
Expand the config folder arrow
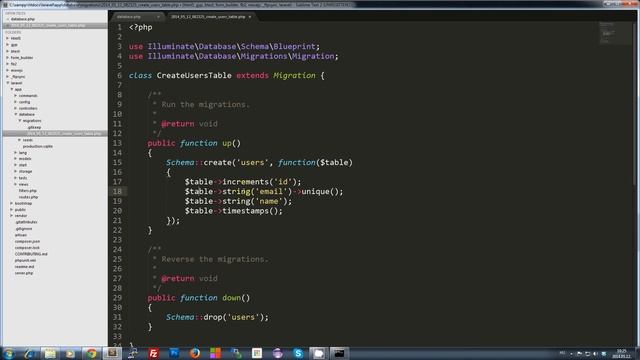(x=16, y=102)
